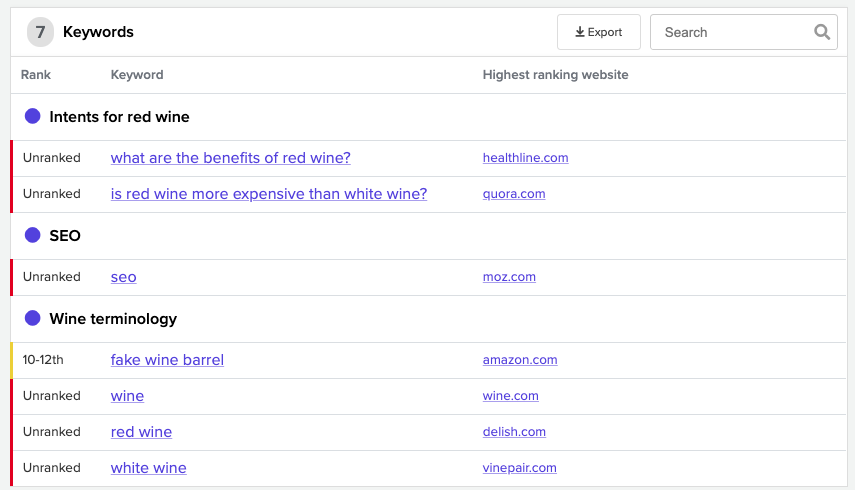This screenshot has height=490, width=855.
Task: Select the 'wine' keyword link
Action: 128,396
